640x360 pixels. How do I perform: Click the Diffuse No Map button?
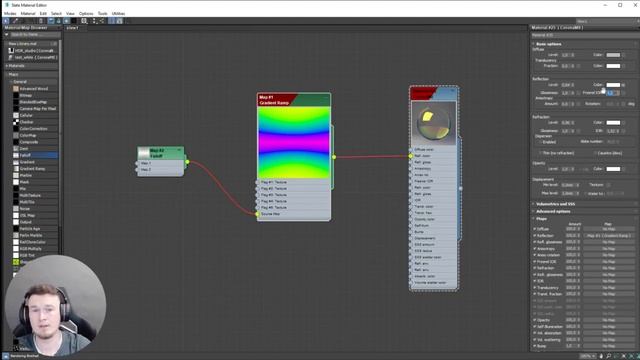[x=608, y=229]
